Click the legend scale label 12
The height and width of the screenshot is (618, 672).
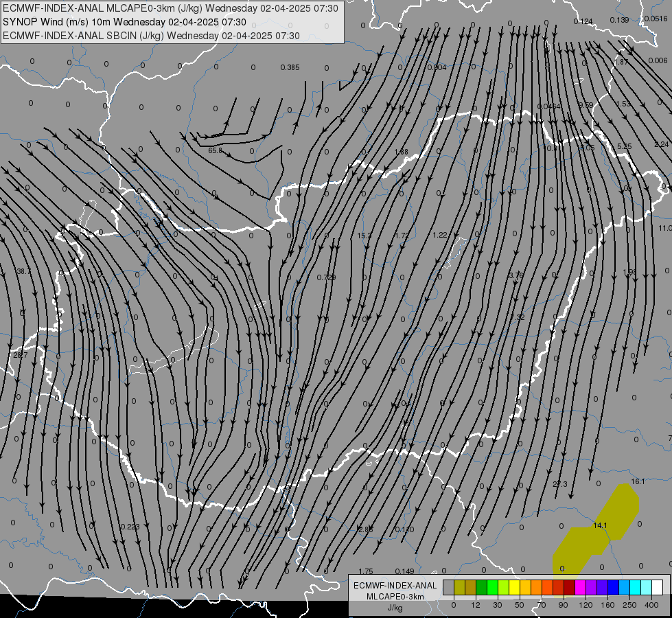pyautogui.click(x=475, y=605)
